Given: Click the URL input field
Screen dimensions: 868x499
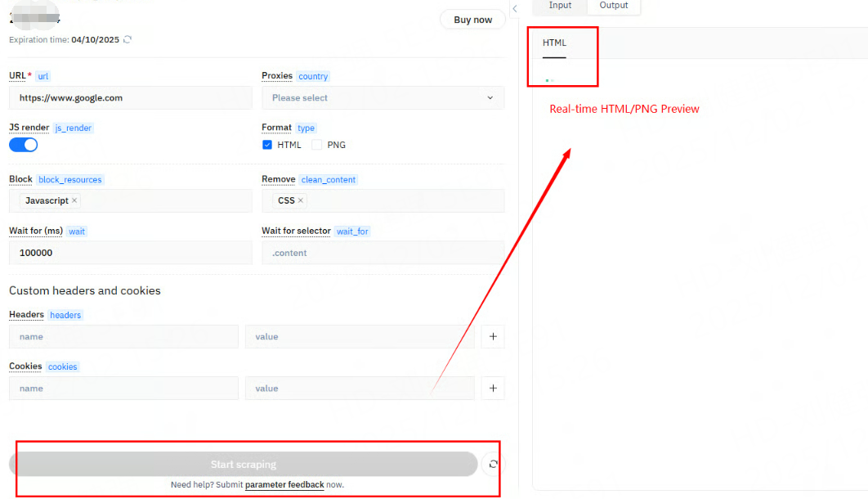Looking at the screenshot, I should [x=130, y=98].
